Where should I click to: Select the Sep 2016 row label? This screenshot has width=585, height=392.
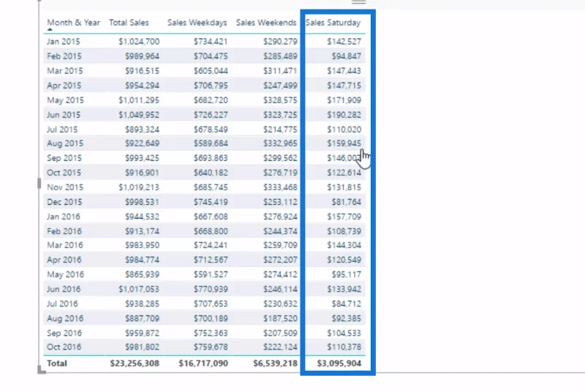point(64,333)
